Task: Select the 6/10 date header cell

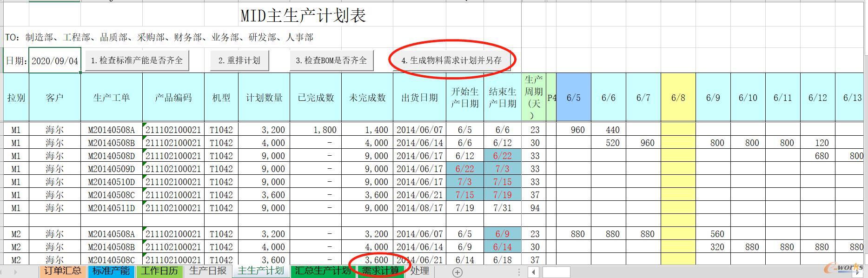Action: click(748, 98)
